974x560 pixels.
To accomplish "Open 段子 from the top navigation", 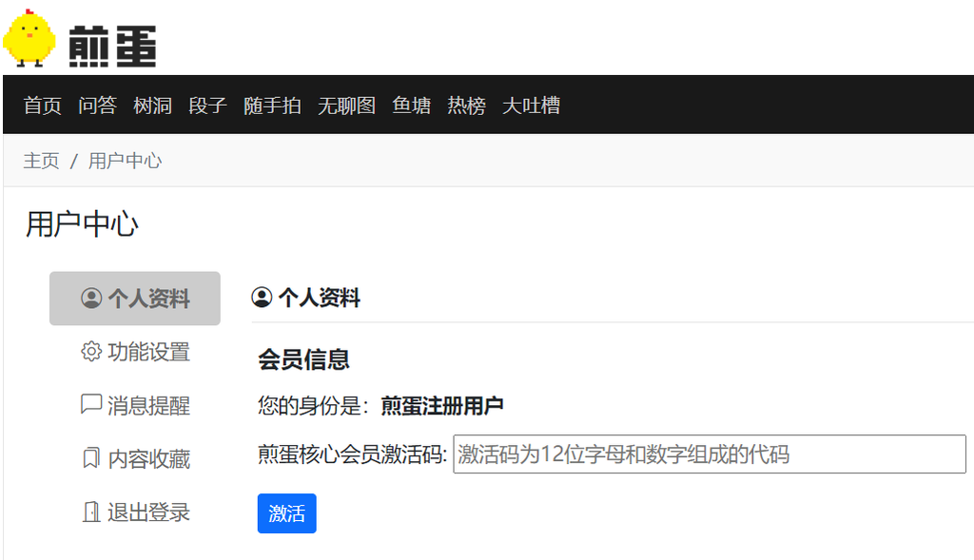I will pos(208,106).
